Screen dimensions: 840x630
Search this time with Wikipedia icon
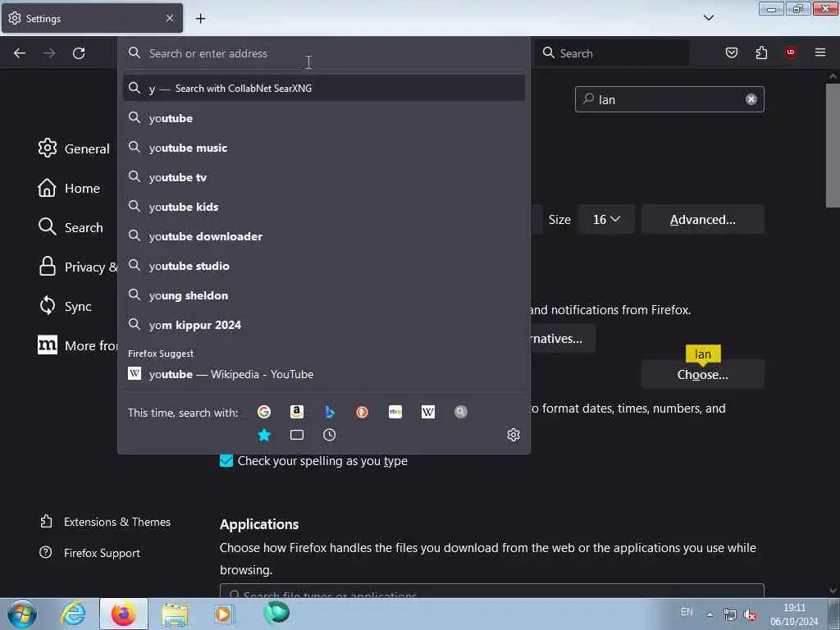427,412
